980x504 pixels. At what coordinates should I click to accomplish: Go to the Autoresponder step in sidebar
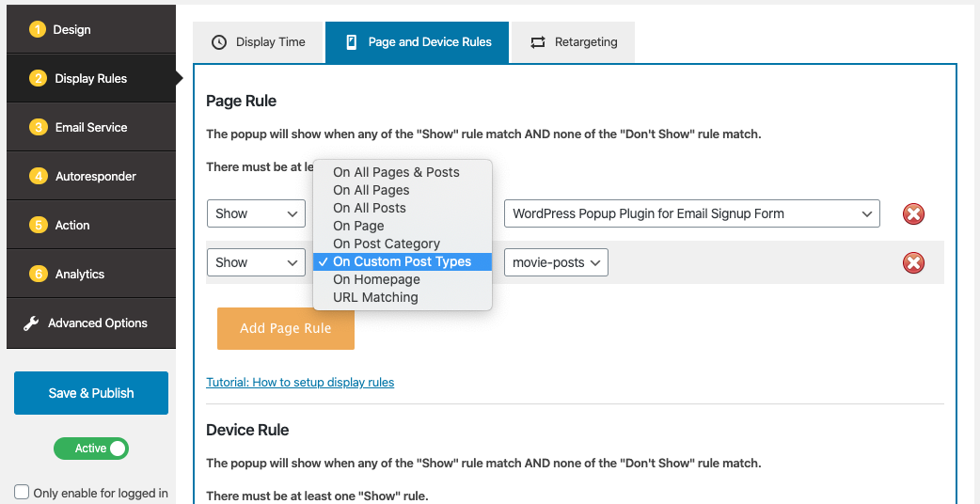pyautogui.click(x=95, y=176)
